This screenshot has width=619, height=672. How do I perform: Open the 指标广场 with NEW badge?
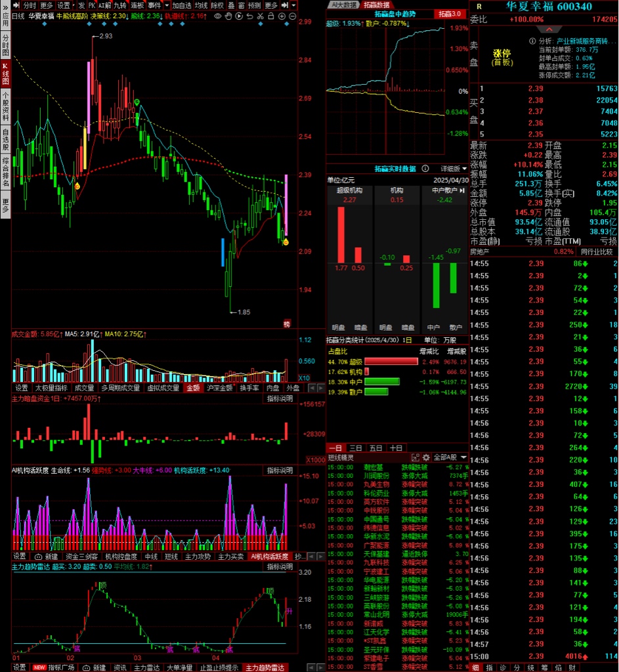click(54, 667)
